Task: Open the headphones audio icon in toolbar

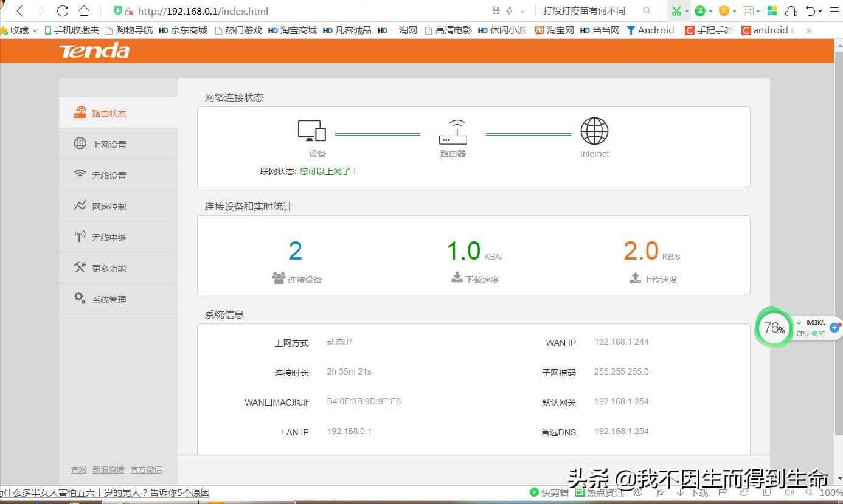Action: pyautogui.click(x=792, y=10)
